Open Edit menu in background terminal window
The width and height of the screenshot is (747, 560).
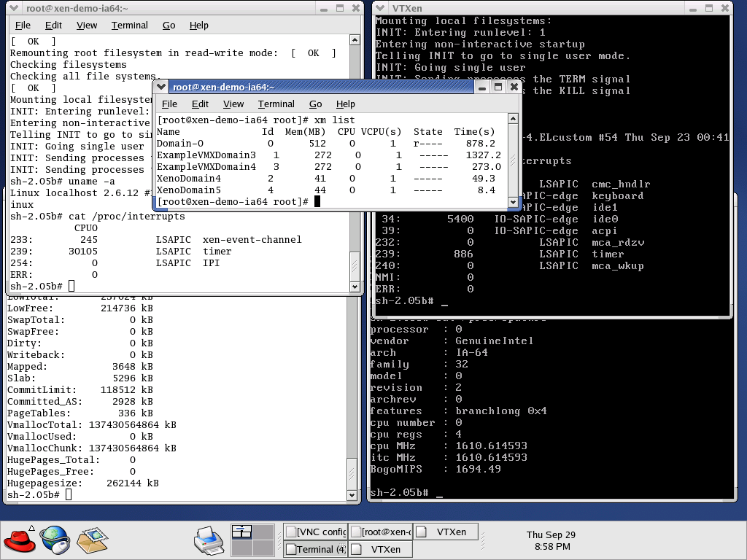[53, 26]
